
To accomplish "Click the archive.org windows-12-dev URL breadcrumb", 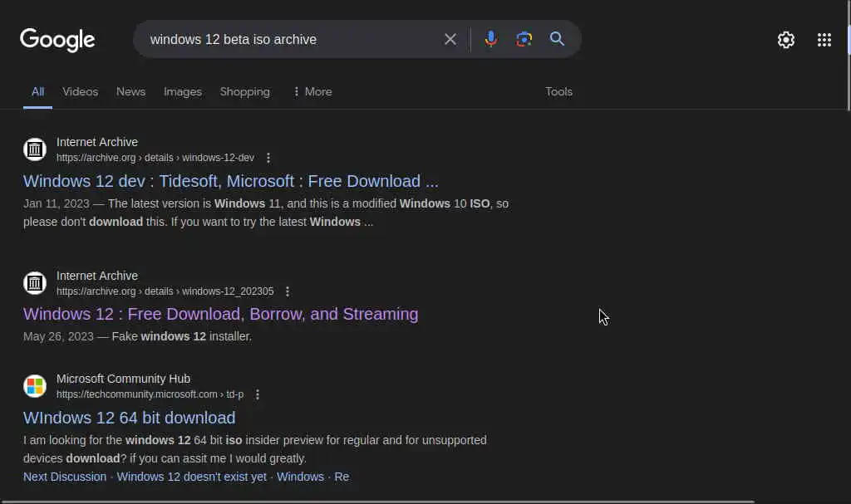I will (x=155, y=158).
